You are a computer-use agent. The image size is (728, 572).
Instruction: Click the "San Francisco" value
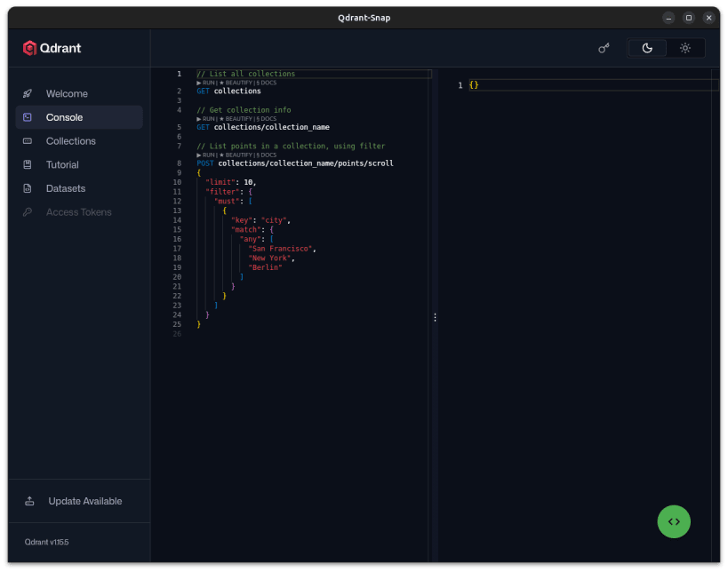tap(280, 249)
